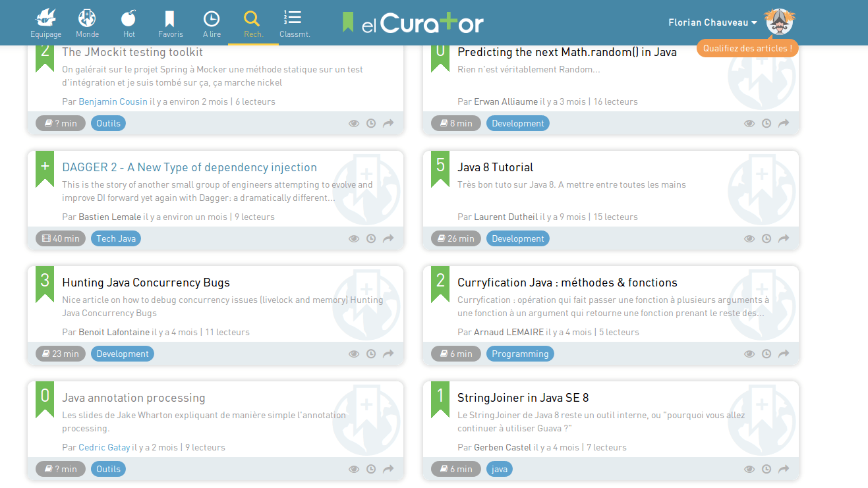Mark DAGGER 2 article as read with eye icon

pyautogui.click(x=354, y=238)
